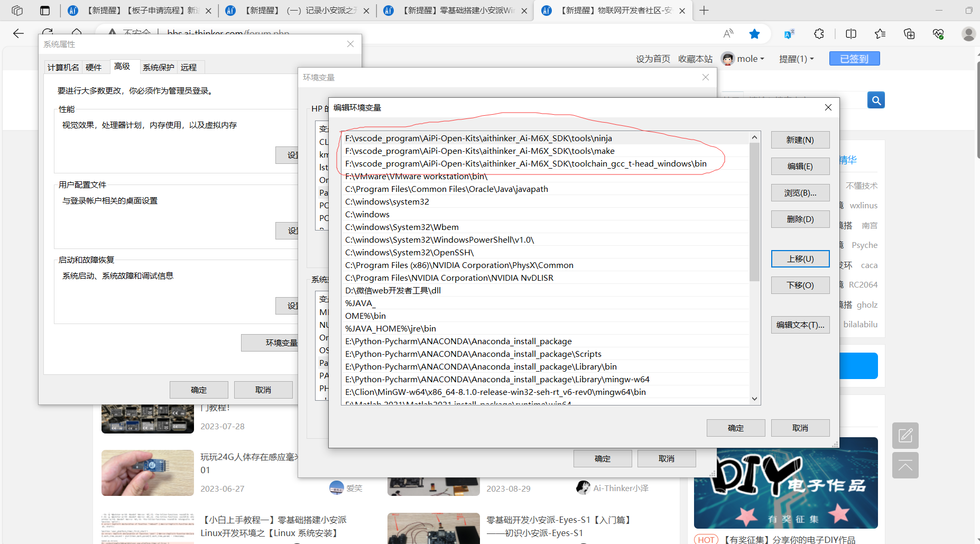
Task: Open the tab actions menu icon
Action: (45, 11)
